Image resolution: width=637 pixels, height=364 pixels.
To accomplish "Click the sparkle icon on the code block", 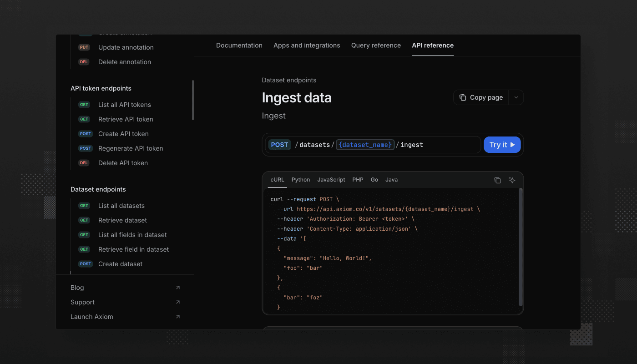I will point(512,180).
